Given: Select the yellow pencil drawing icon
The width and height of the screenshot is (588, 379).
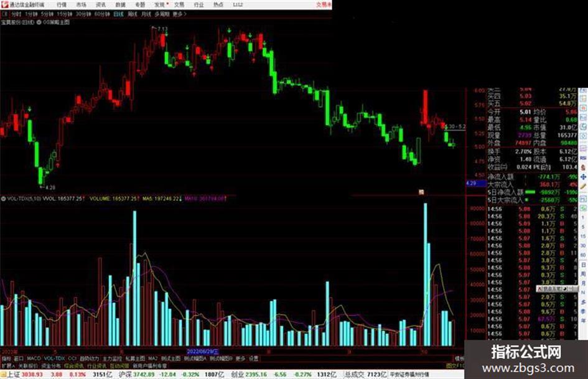Looking at the screenshot, I should pos(583,187).
